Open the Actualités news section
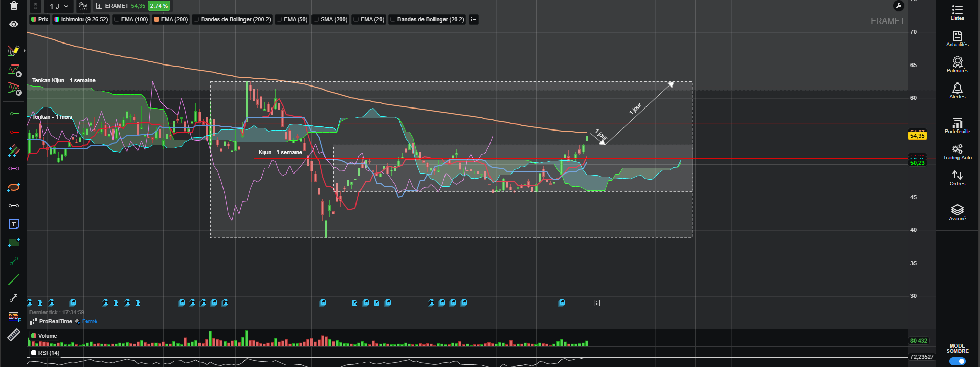The image size is (980, 367). (957, 38)
